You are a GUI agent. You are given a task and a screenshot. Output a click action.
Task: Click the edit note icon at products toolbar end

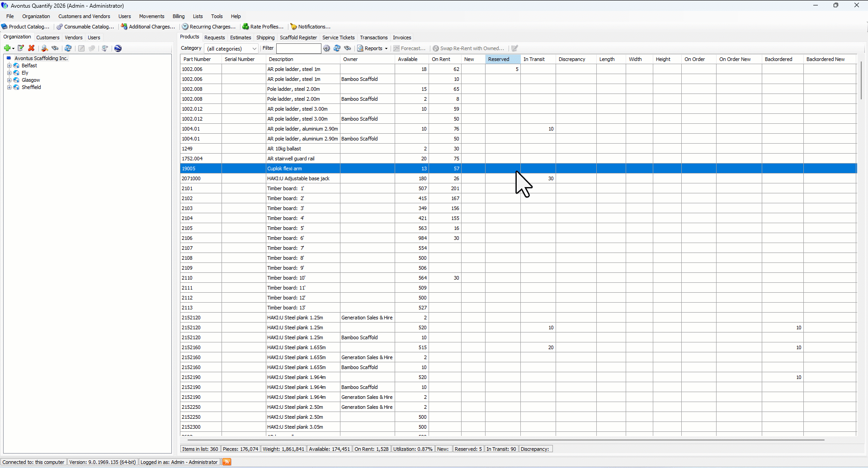click(514, 48)
